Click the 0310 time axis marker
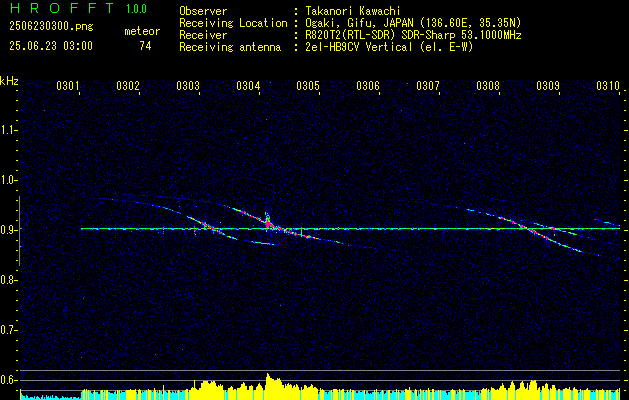Image resolution: width=629 pixels, height=400 pixels. [x=608, y=85]
